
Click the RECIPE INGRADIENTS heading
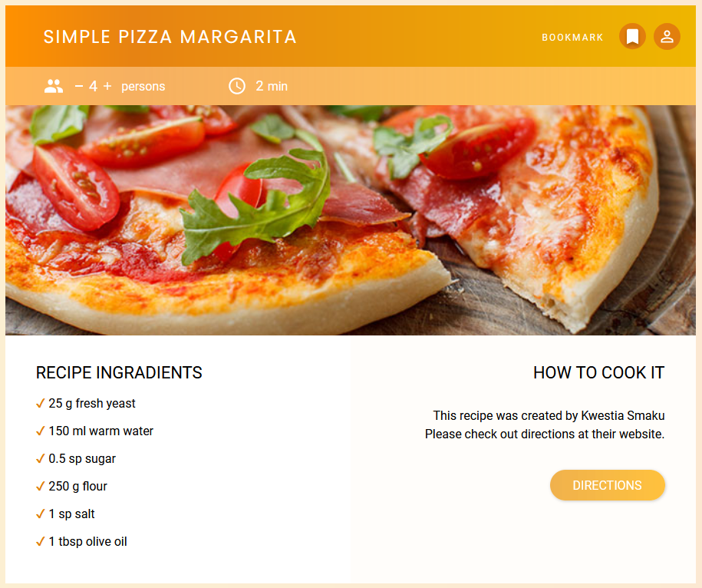click(119, 373)
